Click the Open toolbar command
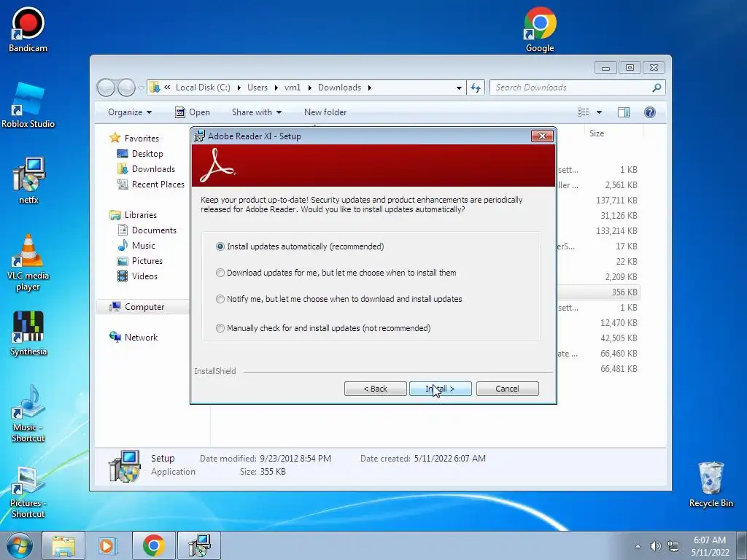 (x=193, y=112)
